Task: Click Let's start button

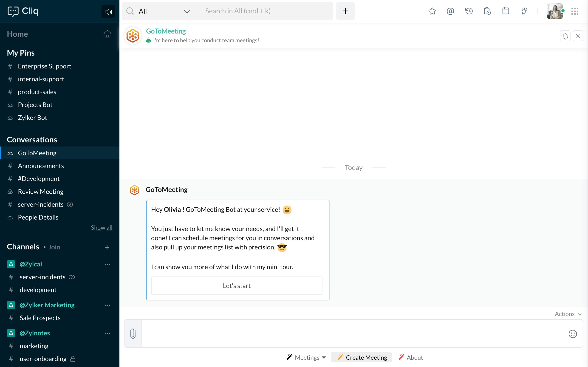Action: click(237, 286)
